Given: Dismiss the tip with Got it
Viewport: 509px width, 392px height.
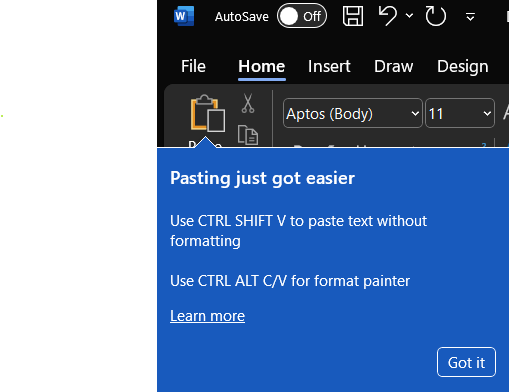Looking at the screenshot, I should tap(466, 362).
